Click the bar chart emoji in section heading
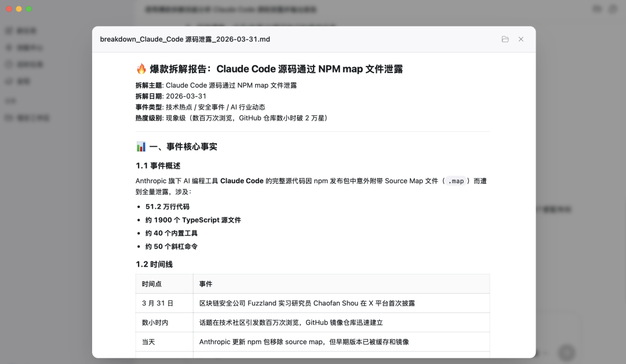This screenshot has width=626, height=364. coord(141,147)
